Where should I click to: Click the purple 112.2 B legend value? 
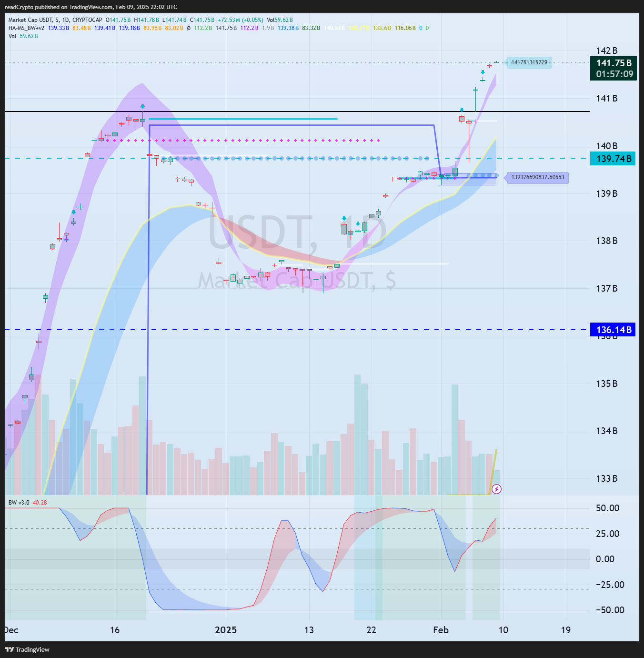(x=250, y=28)
